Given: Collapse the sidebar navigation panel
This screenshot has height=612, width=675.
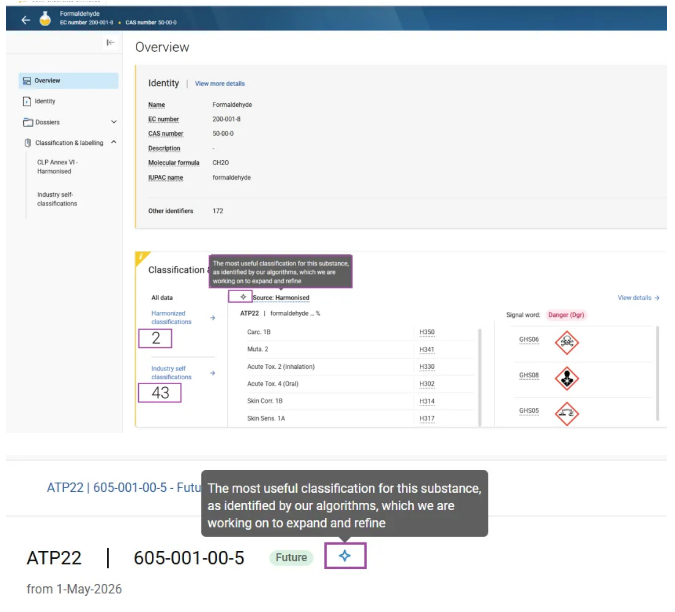Looking at the screenshot, I should click(x=110, y=43).
